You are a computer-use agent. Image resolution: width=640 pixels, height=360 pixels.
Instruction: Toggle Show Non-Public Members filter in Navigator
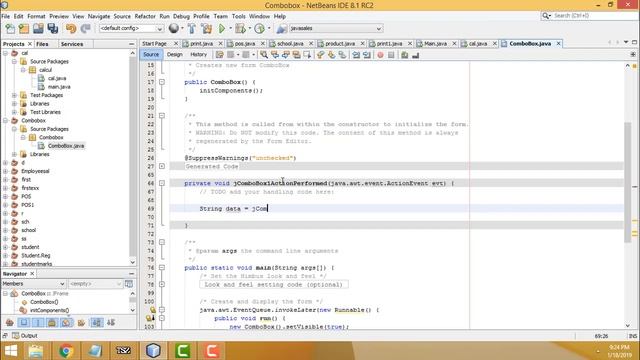point(52,322)
